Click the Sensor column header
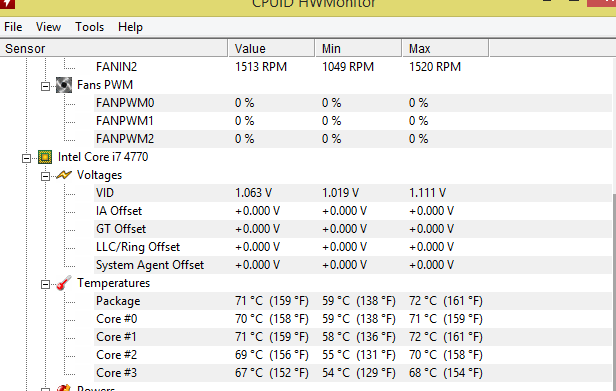 pyautogui.click(x=114, y=48)
